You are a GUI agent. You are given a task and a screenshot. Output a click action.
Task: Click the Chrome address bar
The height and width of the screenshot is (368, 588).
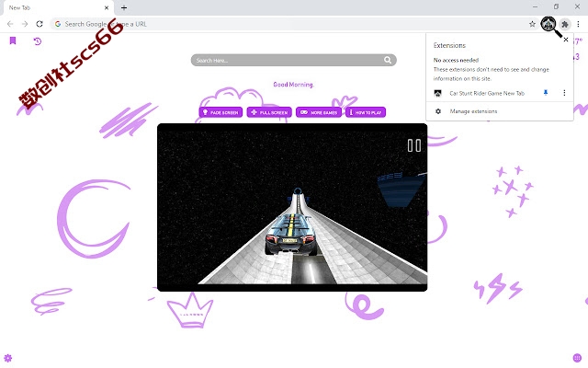pos(292,24)
